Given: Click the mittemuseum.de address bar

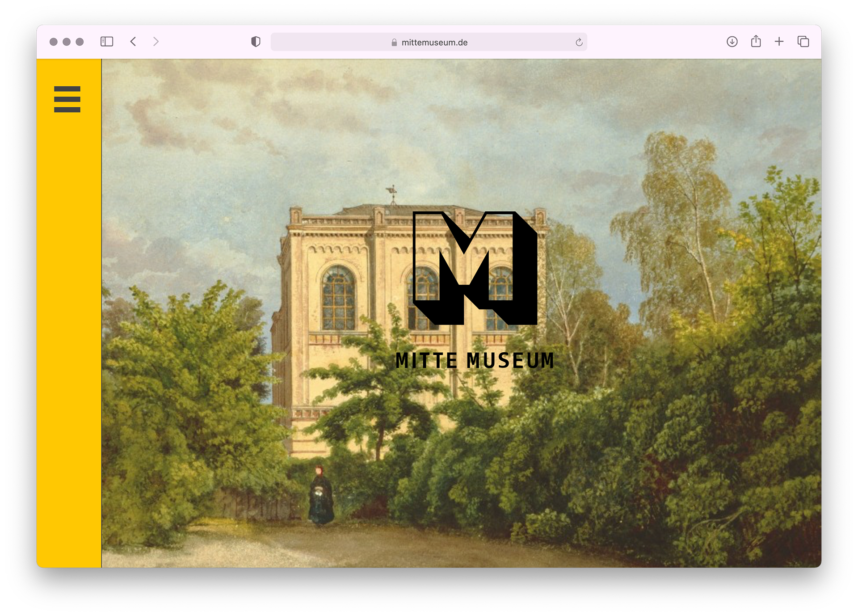Looking at the screenshot, I should [429, 42].
